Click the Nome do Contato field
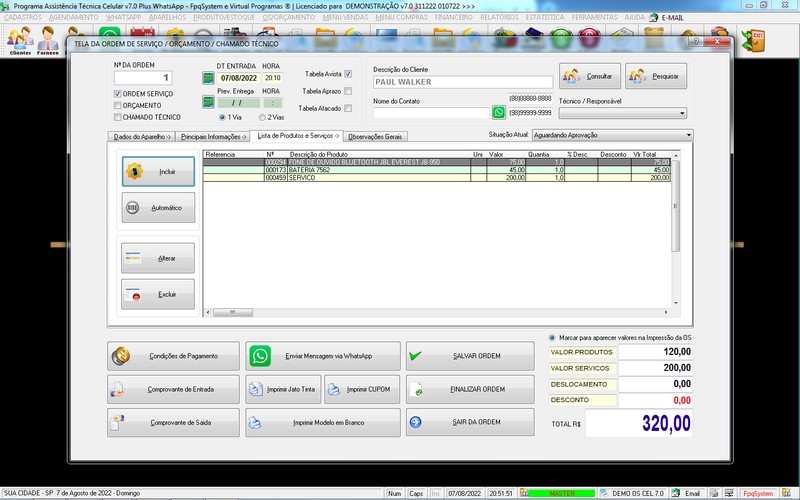Screen dimensions: 800x500 click(x=431, y=113)
